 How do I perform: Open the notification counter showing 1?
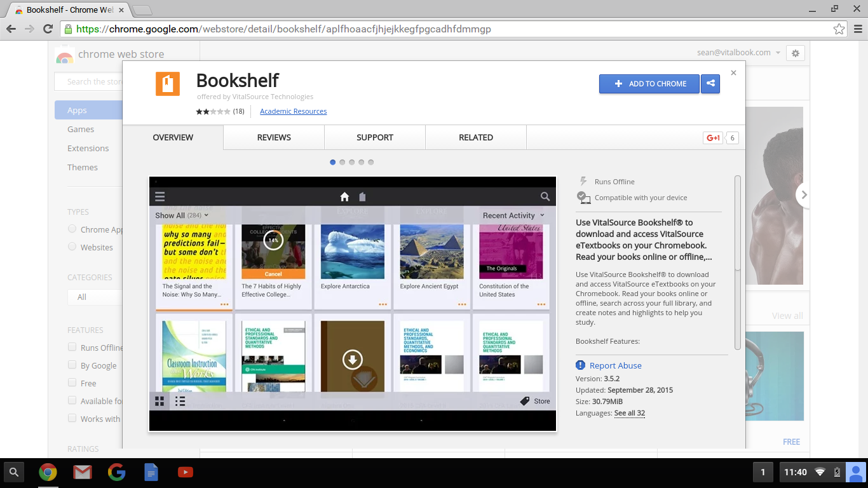click(763, 472)
